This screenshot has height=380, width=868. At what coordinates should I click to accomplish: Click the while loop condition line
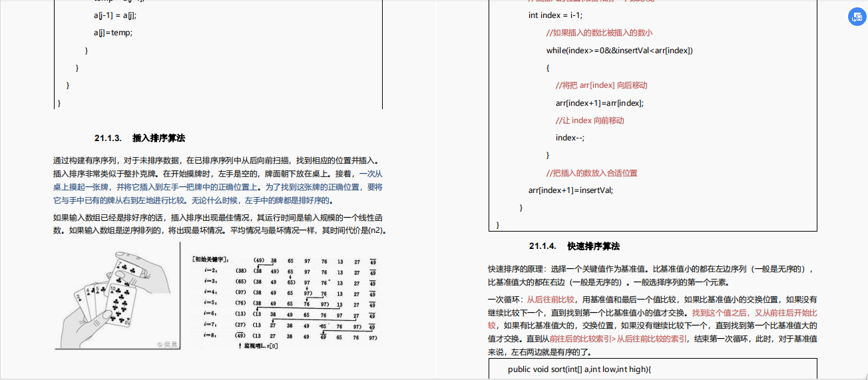click(620, 51)
